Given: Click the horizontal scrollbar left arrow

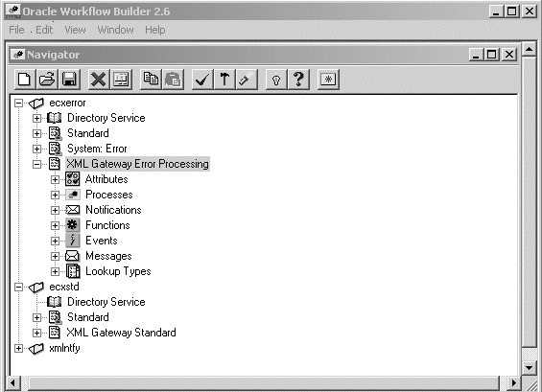Looking at the screenshot, I should click(x=12, y=382).
